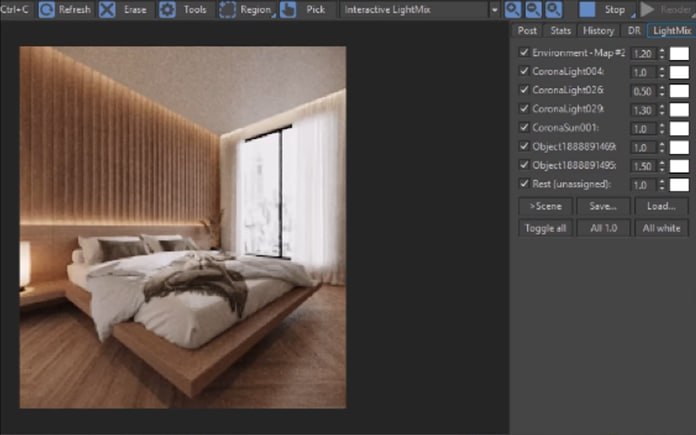Disable the CoronaLight026 light checkbox
Viewport: 696px width, 435px height.
524,89
